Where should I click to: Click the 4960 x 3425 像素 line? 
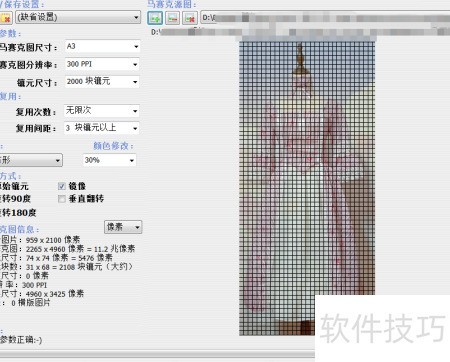(x=55, y=294)
